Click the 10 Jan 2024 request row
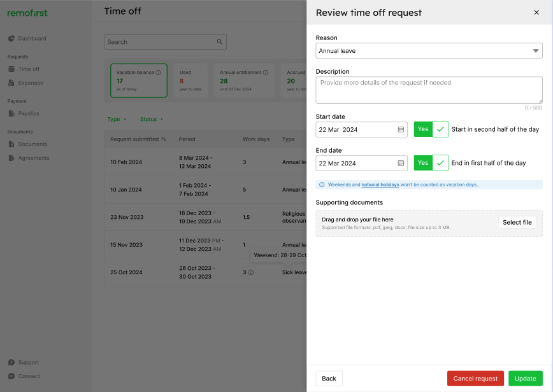Image resolution: width=553 pixels, height=392 pixels. pyautogui.click(x=205, y=190)
